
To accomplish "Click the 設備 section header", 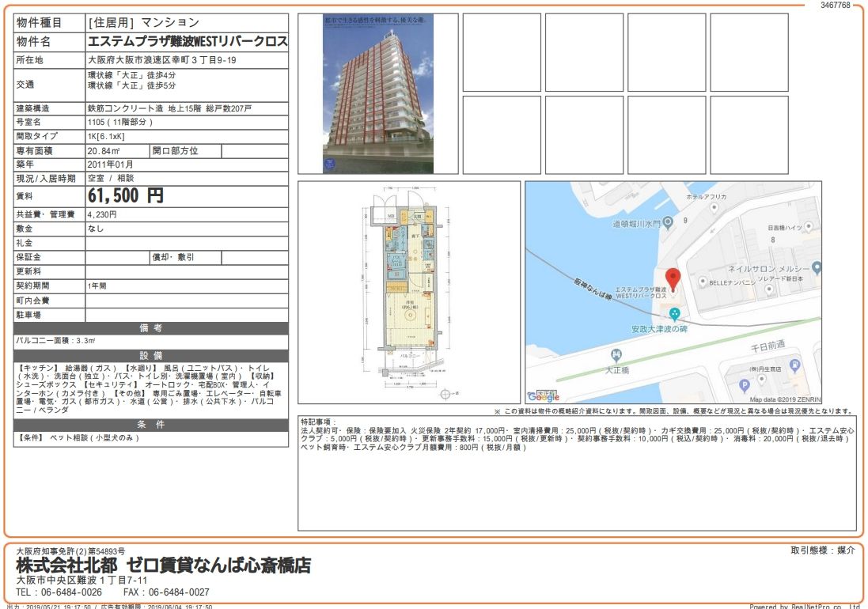I will pyautogui.click(x=150, y=356).
